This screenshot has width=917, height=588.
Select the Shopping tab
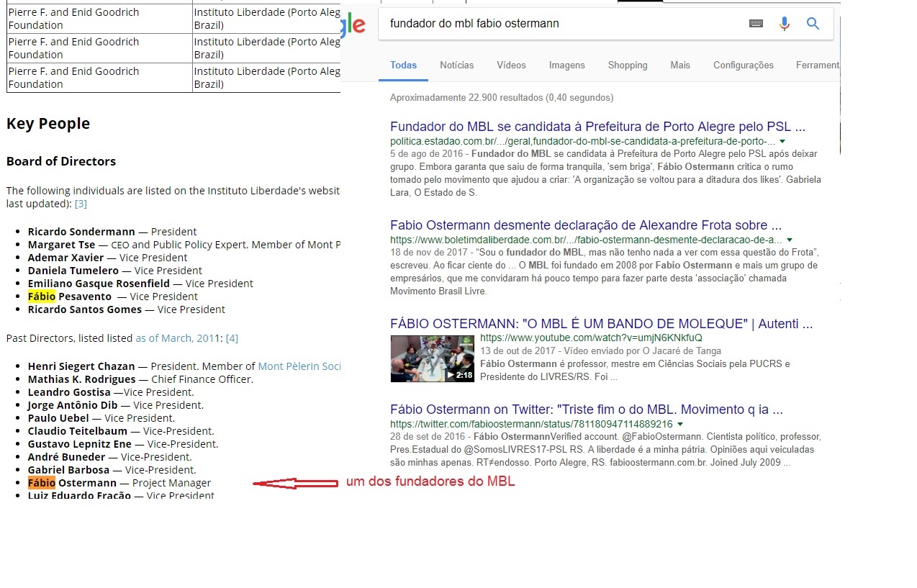(627, 65)
